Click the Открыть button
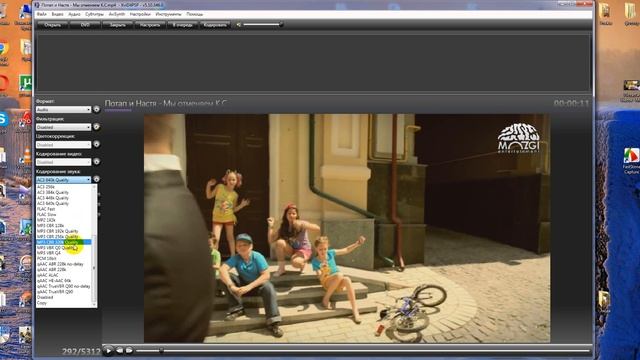The width and height of the screenshot is (640, 360). tap(52, 25)
